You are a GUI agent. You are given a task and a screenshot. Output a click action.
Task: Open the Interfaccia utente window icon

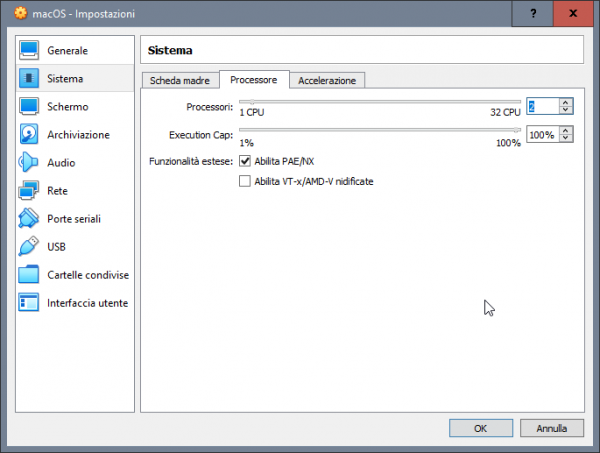pyautogui.click(x=29, y=303)
